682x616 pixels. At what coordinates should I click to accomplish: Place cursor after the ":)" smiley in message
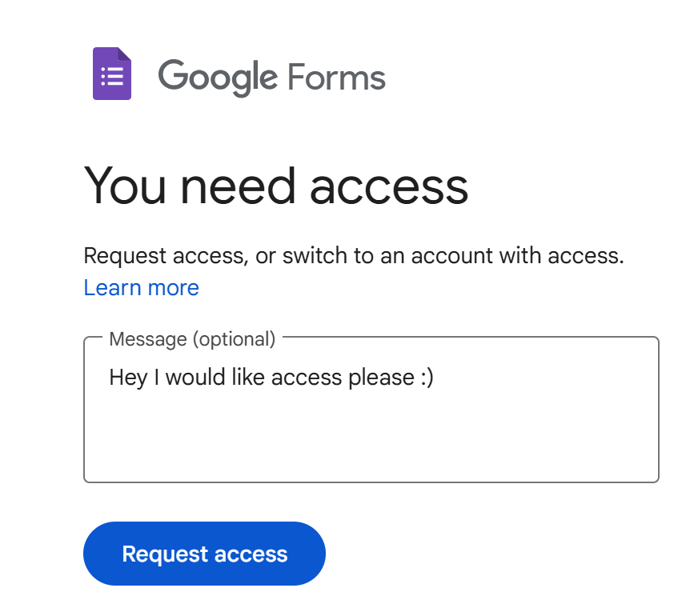click(435, 378)
